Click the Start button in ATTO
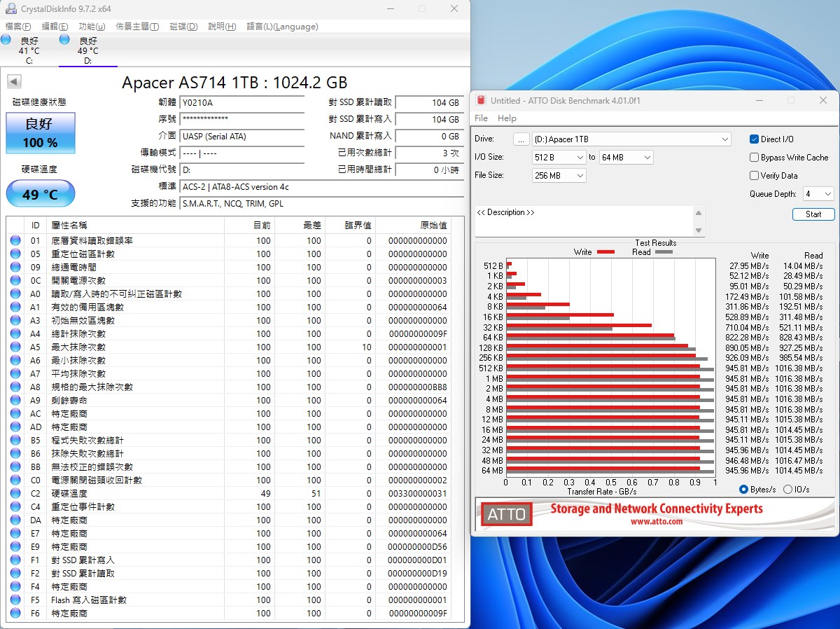The height and width of the screenshot is (629, 840). click(813, 214)
